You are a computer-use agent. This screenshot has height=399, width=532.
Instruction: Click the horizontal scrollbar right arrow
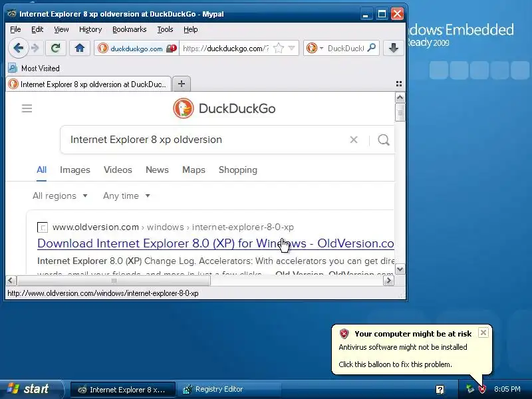click(x=388, y=281)
